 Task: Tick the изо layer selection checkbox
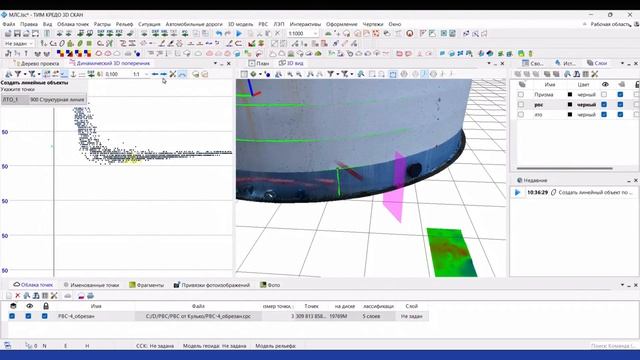pyautogui.click(x=520, y=115)
